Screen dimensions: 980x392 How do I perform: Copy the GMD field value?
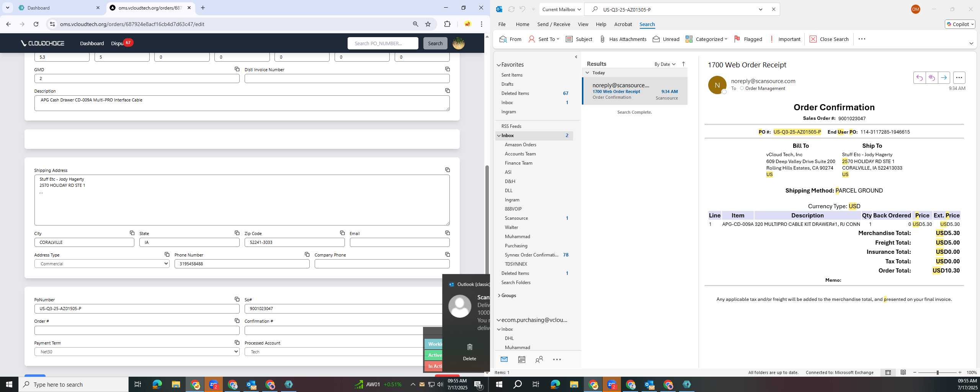tap(237, 69)
